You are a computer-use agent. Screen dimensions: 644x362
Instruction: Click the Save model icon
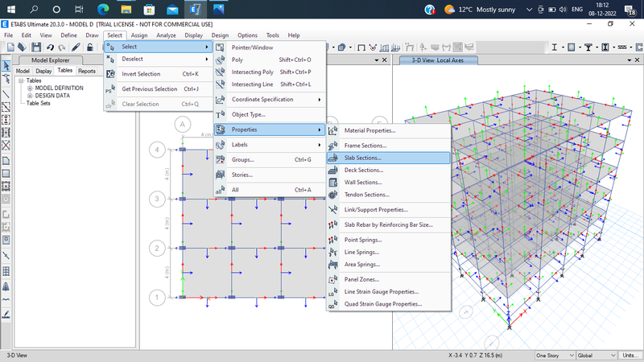pos(36,47)
